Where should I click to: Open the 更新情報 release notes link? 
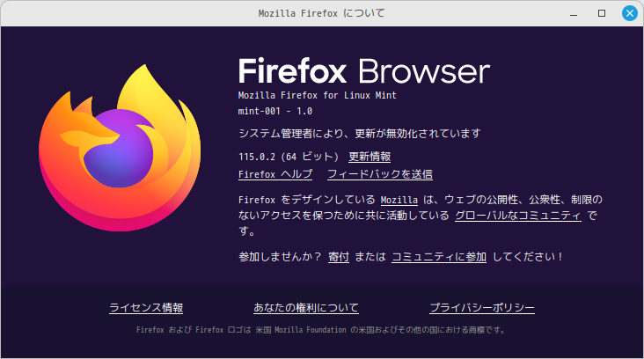click(370, 157)
